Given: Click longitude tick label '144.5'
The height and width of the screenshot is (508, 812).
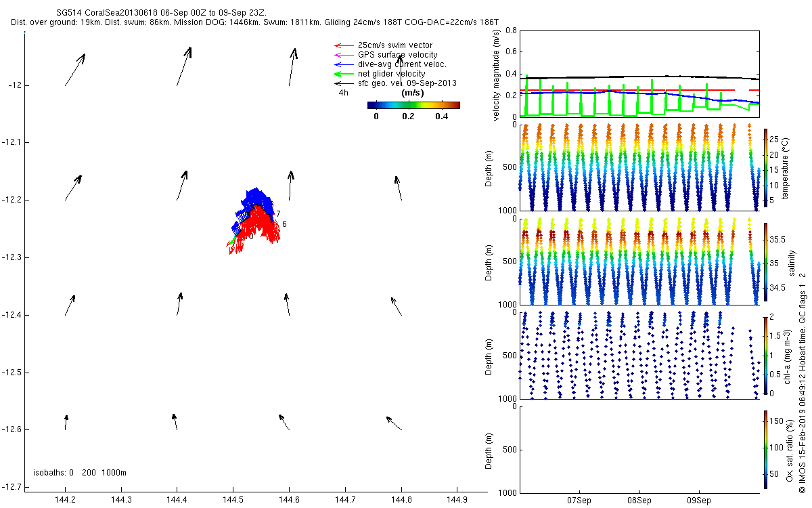Looking at the screenshot, I should pos(233,501).
